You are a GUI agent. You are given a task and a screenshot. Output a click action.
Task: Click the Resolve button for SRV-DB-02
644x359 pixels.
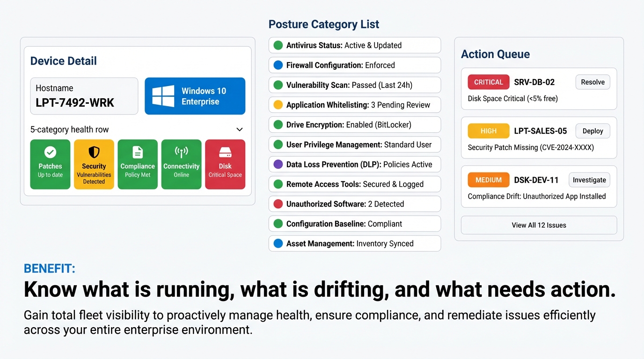tap(593, 81)
